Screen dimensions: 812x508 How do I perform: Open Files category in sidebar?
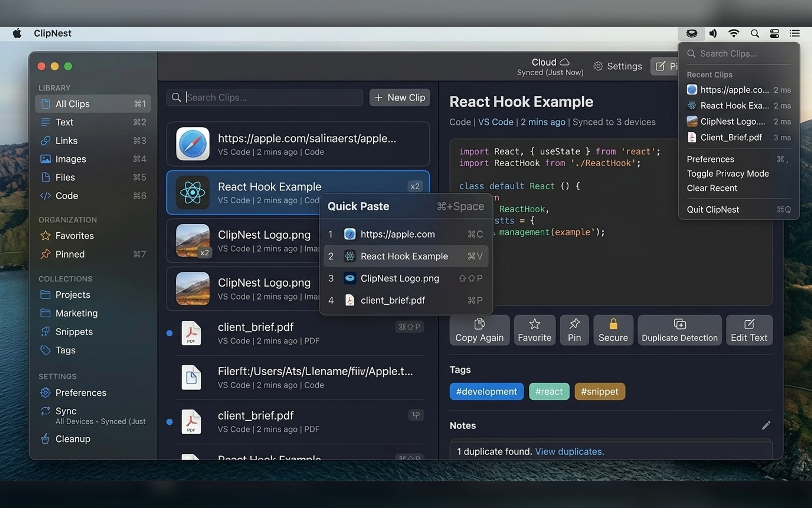[93, 177]
